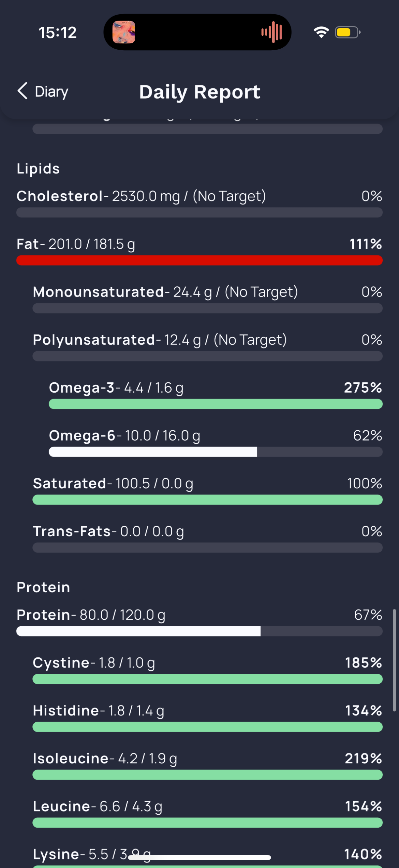Open the Cystine amino acid entry
Screen dimensions: 399x868
click(207, 669)
